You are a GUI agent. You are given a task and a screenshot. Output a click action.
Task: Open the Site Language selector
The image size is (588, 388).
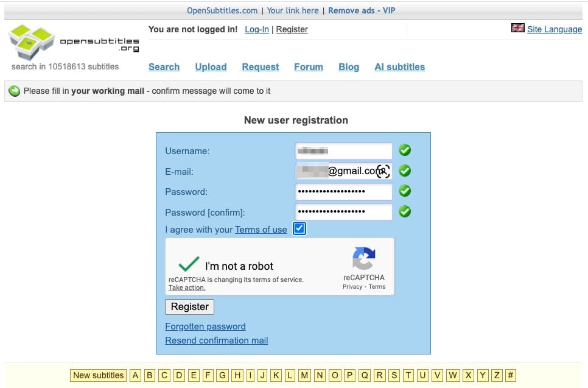(555, 29)
